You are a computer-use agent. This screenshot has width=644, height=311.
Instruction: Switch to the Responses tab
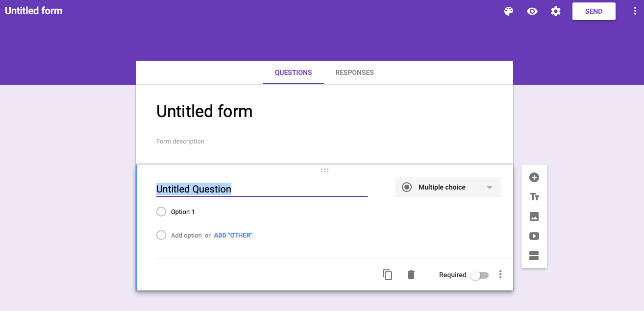click(354, 72)
